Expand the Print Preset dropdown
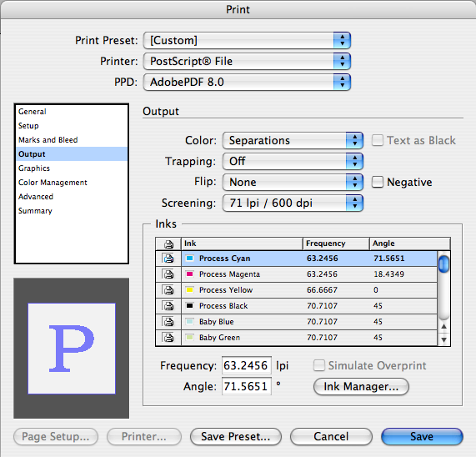 (x=247, y=40)
